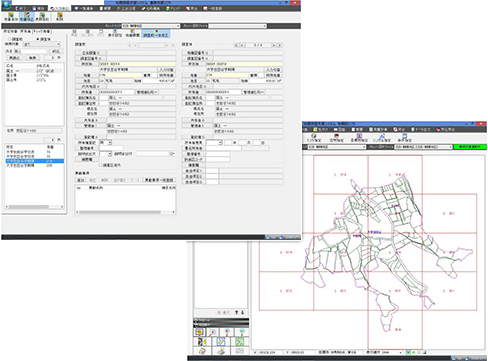Viewport: 488px width, 361px height.
Task: Click the コピー icon in the form toolbar
Action: pos(101,33)
